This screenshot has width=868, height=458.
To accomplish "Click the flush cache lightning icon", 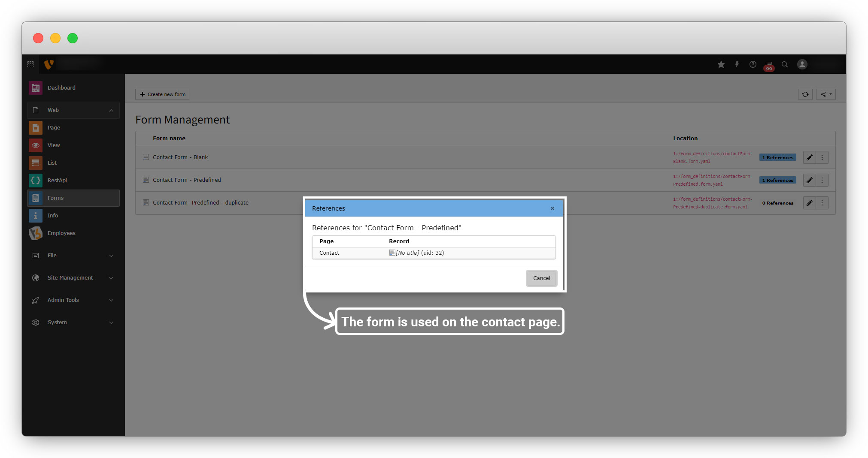I will click(x=737, y=64).
